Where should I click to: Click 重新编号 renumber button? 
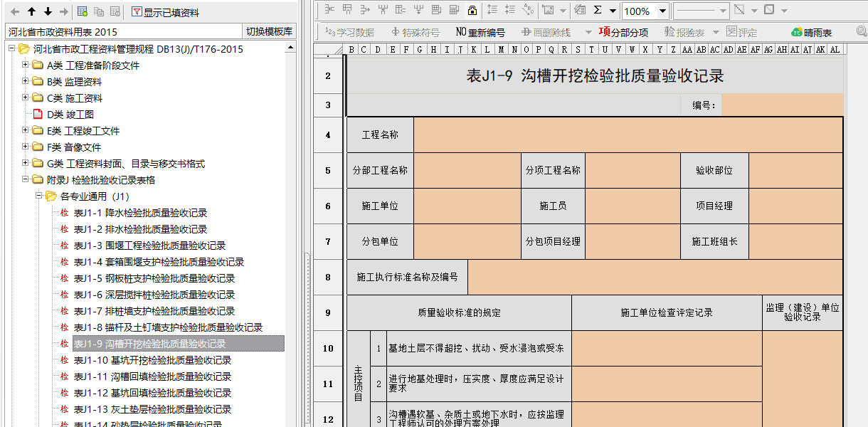(x=480, y=32)
